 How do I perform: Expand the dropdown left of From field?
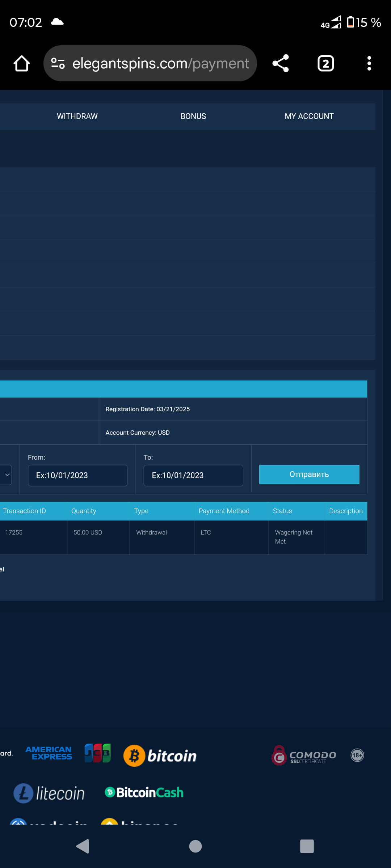(7, 475)
